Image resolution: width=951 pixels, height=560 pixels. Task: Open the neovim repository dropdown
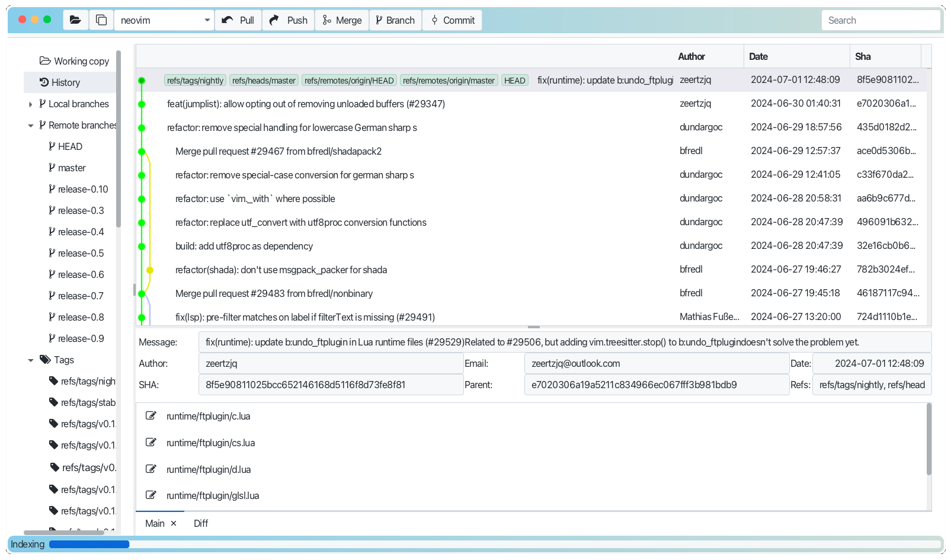pyautogui.click(x=164, y=20)
